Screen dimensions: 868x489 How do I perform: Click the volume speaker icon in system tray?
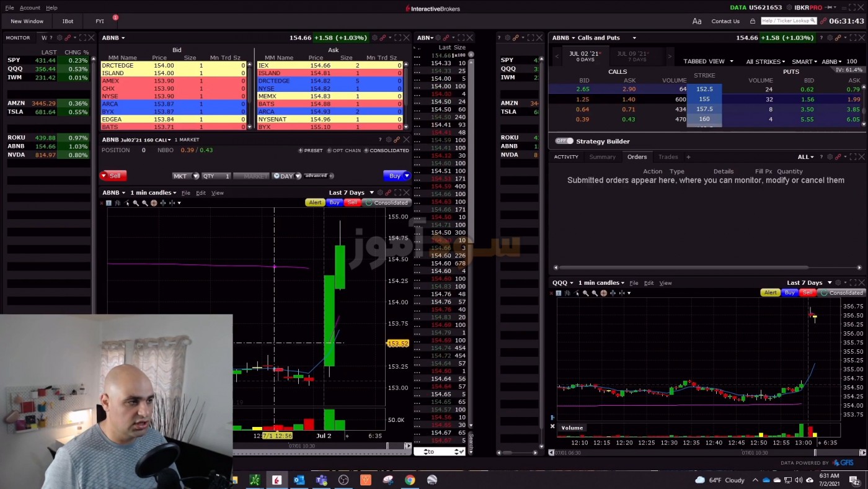799,480
